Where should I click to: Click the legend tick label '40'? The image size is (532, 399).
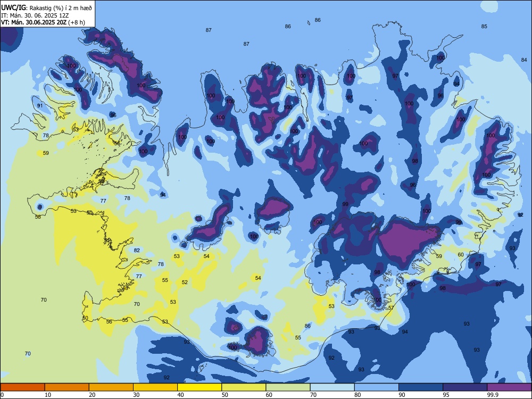coord(180,395)
